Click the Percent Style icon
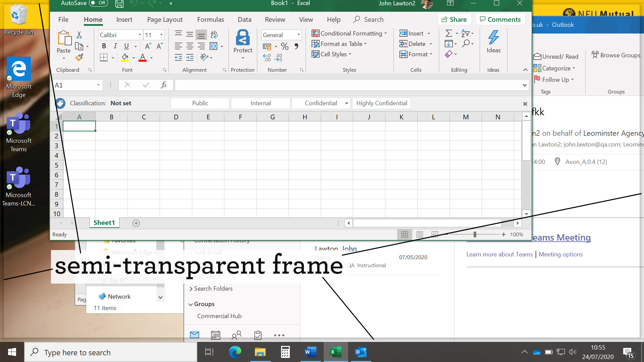Screen dimensions: 644x362 285,46
